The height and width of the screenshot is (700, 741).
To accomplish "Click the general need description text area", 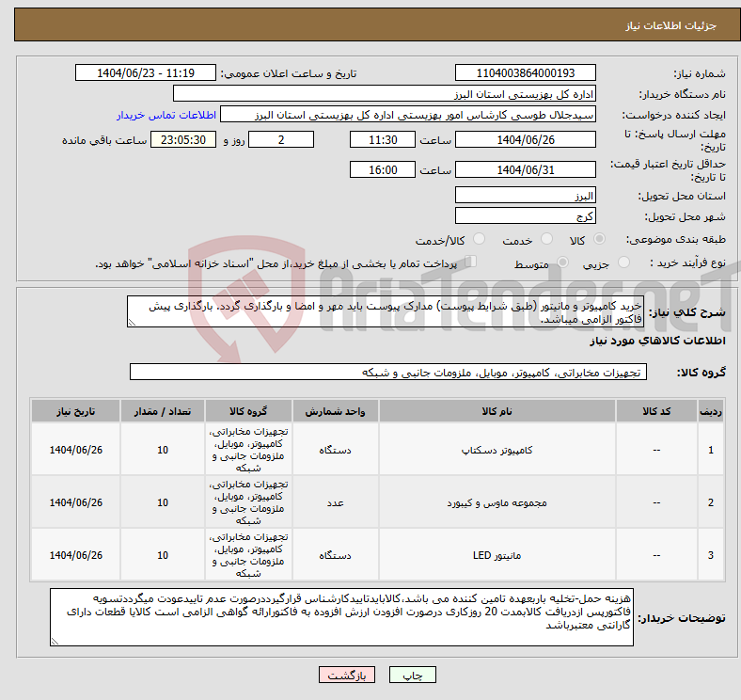I will (386, 311).
